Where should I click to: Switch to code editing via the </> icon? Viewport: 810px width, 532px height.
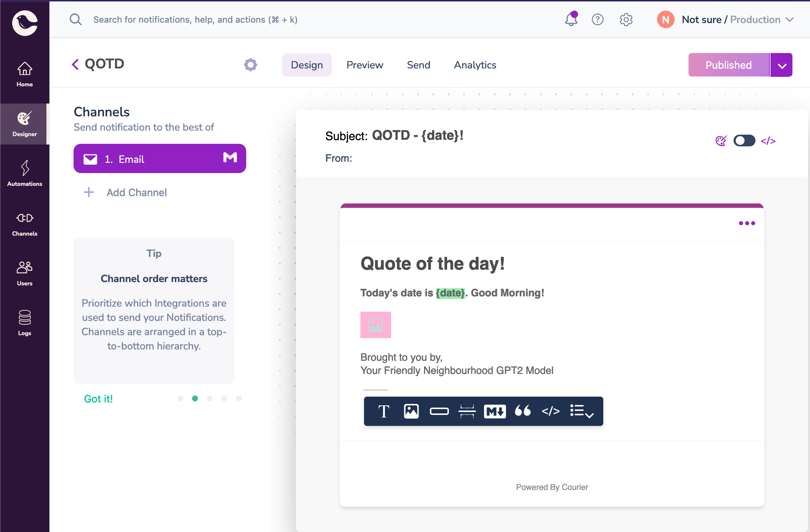pyautogui.click(x=768, y=141)
